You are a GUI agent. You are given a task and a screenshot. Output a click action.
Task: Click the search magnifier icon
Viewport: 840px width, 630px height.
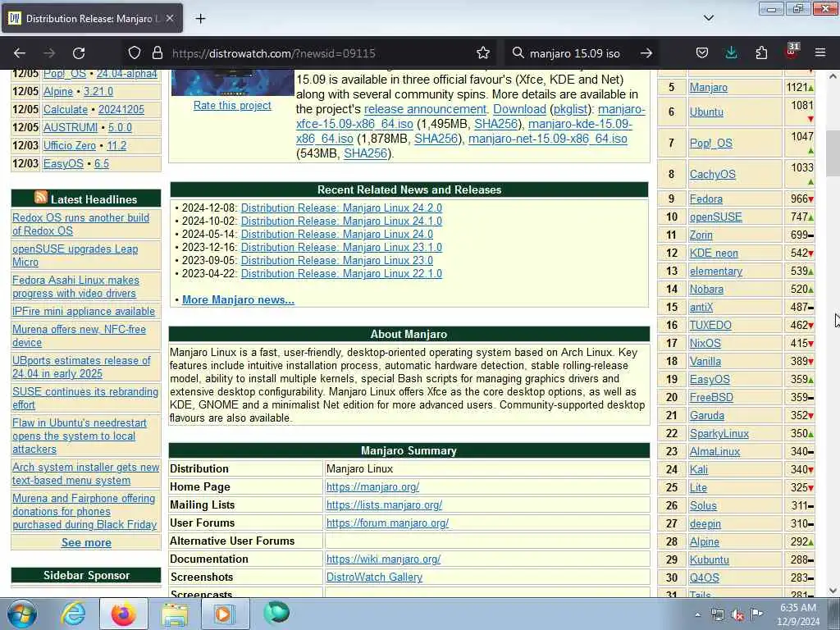coord(518,53)
